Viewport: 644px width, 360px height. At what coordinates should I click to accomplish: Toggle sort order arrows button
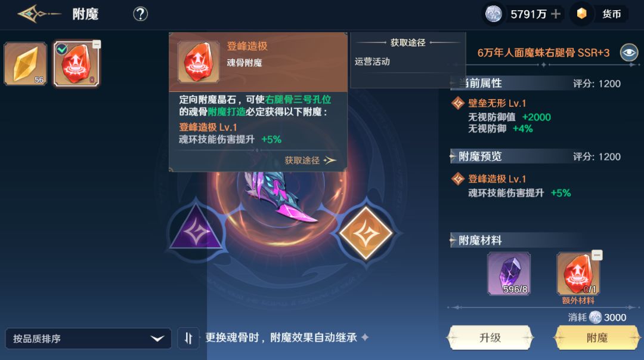click(188, 338)
